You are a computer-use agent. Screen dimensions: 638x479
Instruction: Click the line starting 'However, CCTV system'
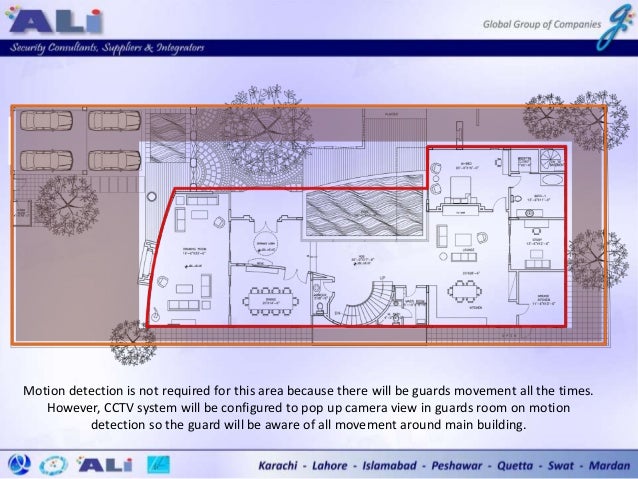click(308, 408)
